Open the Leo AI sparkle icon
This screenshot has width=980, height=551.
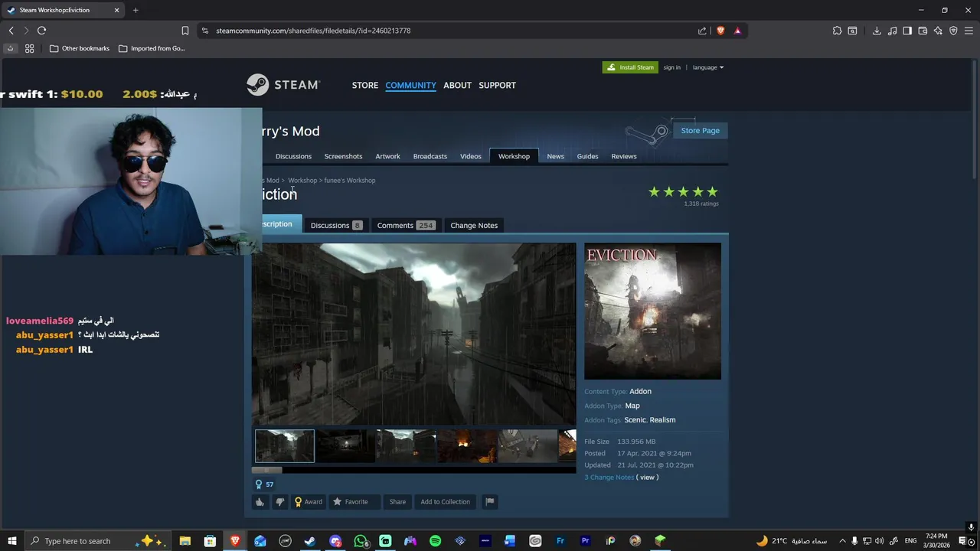click(x=938, y=31)
